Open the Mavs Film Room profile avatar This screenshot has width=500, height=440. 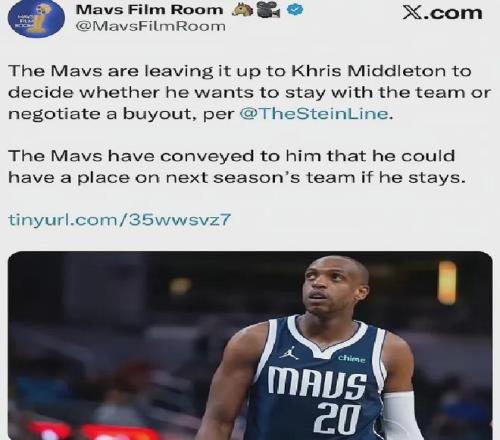36,20
